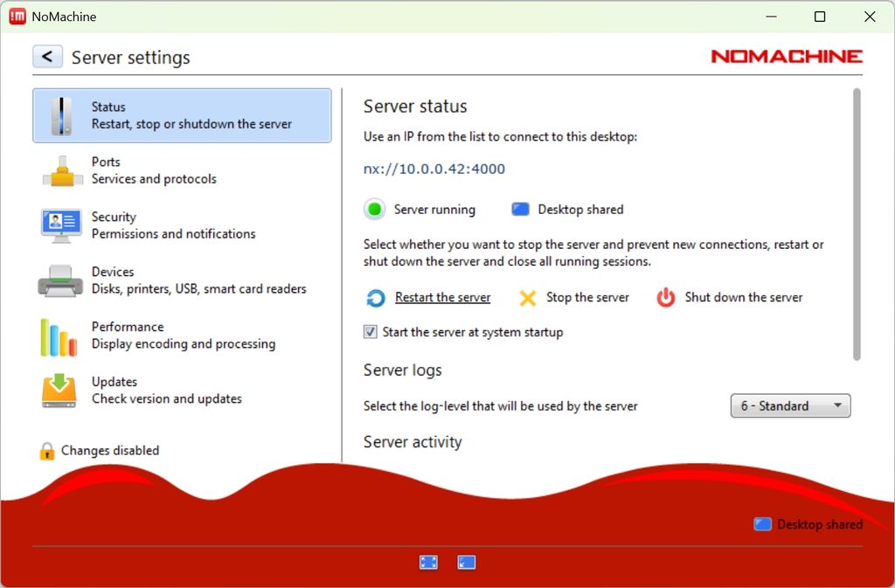
Task: Click the nx://10.0.0.42:4000 address
Action: coord(434,169)
